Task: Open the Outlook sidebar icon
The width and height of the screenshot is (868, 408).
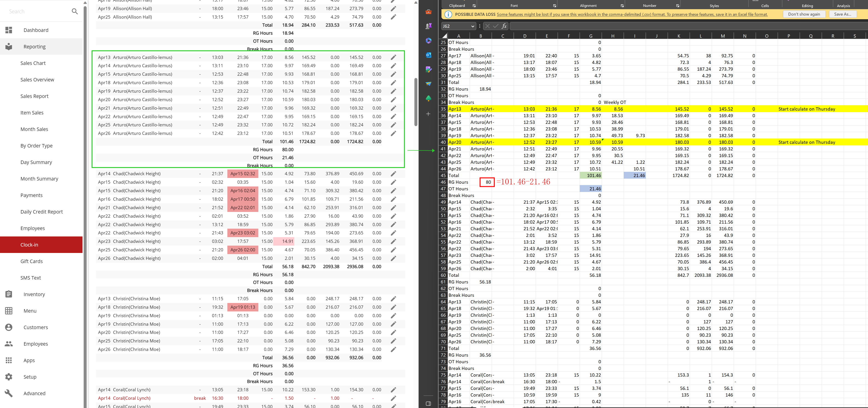Action: tap(428, 55)
